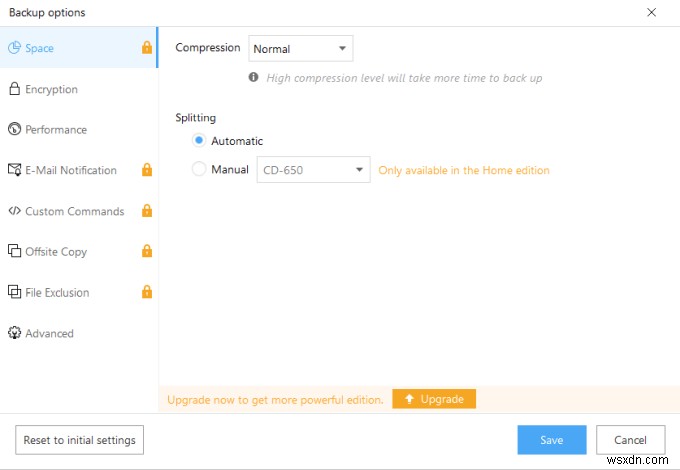The width and height of the screenshot is (680, 470).
Task: Select the Manual splitting option
Action: 199,170
